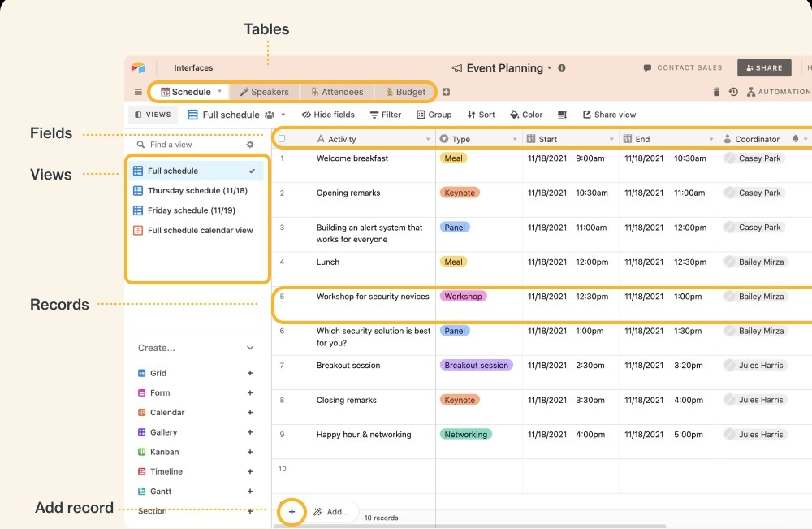Click the Coordinator column header
812x529 pixels.
pos(766,139)
